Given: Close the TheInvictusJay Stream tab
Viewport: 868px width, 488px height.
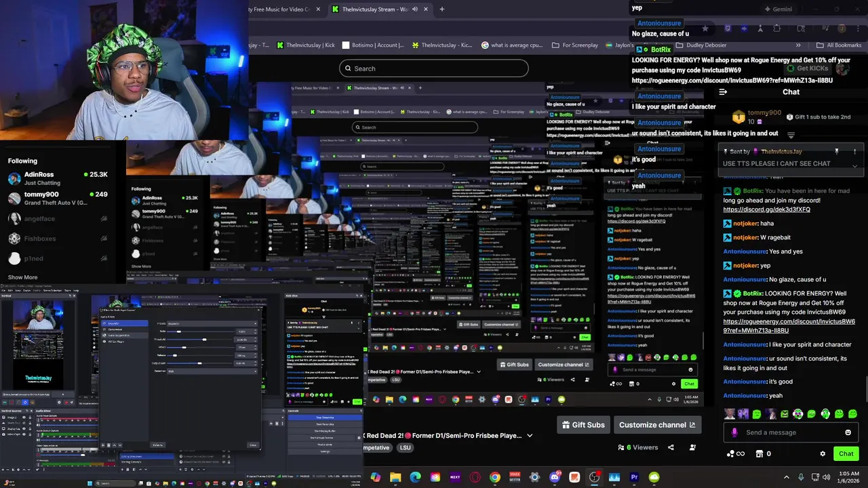Looking at the screenshot, I should (x=426, y=9).
